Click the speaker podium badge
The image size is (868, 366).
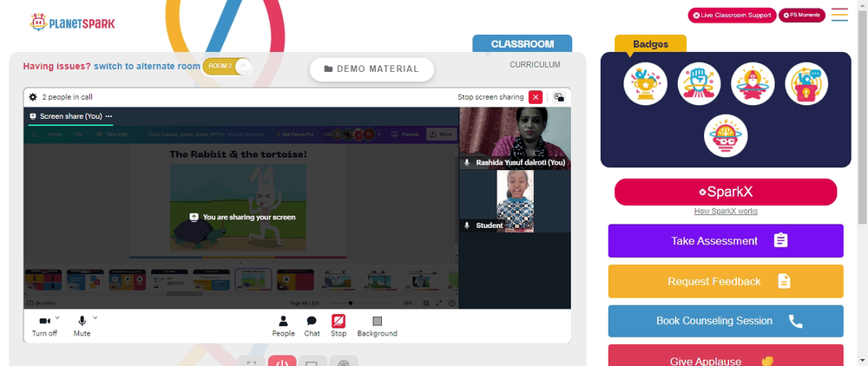click(x=806, y=83)
